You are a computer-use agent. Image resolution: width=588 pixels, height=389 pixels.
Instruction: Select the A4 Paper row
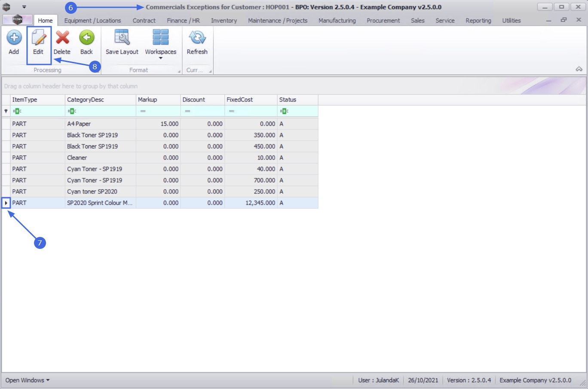click(x=100, y=124)
